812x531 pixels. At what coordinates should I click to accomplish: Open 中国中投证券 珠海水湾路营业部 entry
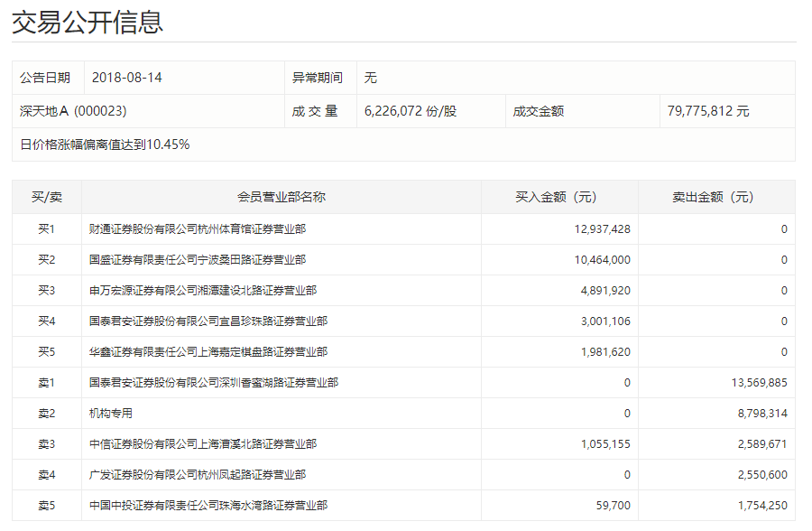click(208, 506)
